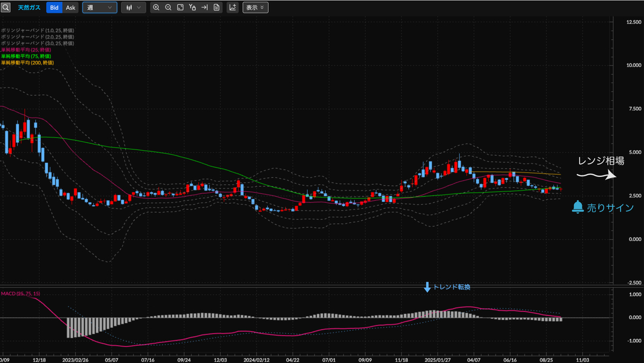The image size is (644, 363).
Task: Click the 12.500 price axis label
Action: (633, 22)
